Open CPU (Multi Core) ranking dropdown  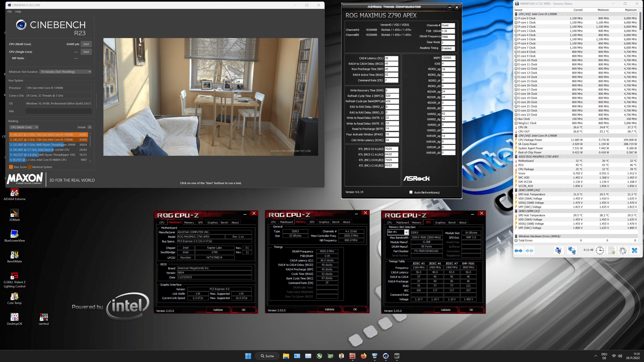(24, 127)
